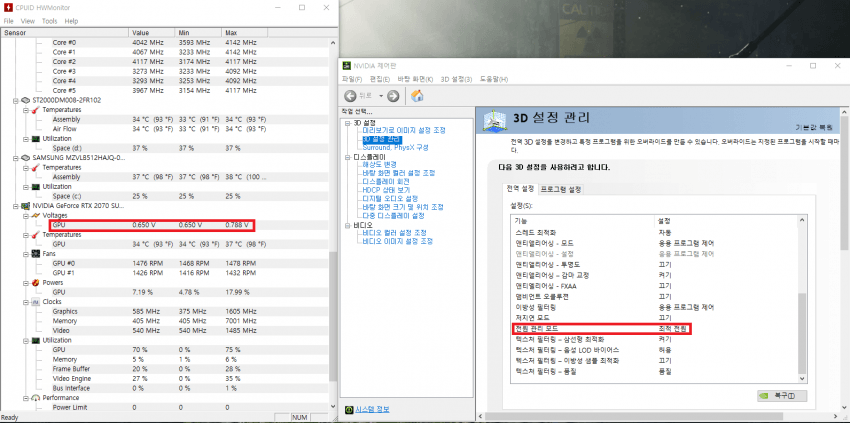Click the thermometer icon of Temperatures under ST2000DM008
Viewport: 850px width, 423px height.
click(x=35, y=110)
